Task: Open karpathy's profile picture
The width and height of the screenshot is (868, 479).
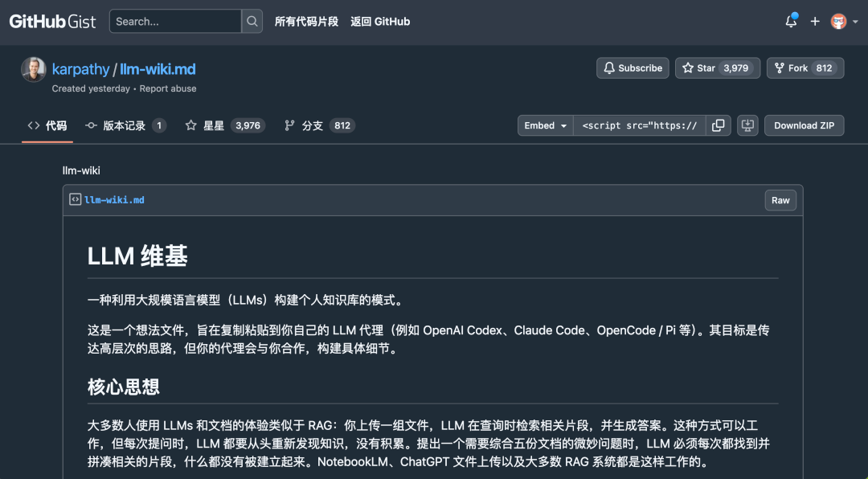Action: pyautogui.click(x=34, y=69)
